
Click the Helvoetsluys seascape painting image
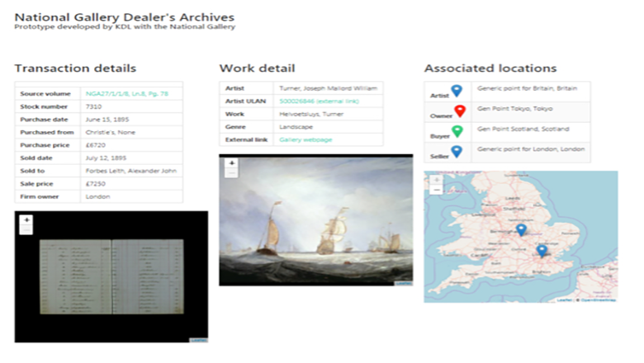[316, 219]
